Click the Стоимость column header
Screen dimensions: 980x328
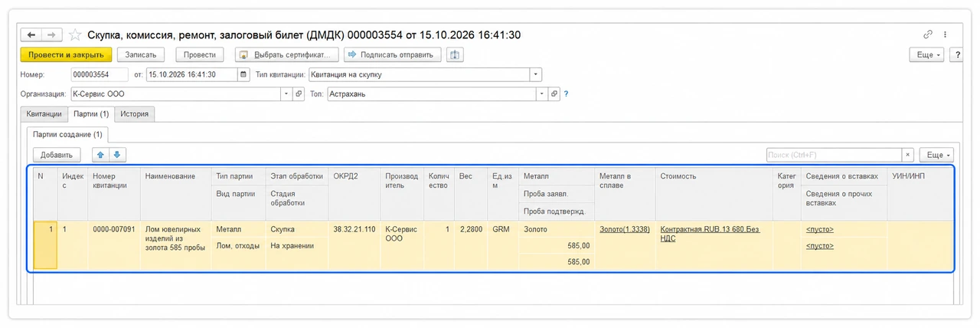[x=714, y=192]
